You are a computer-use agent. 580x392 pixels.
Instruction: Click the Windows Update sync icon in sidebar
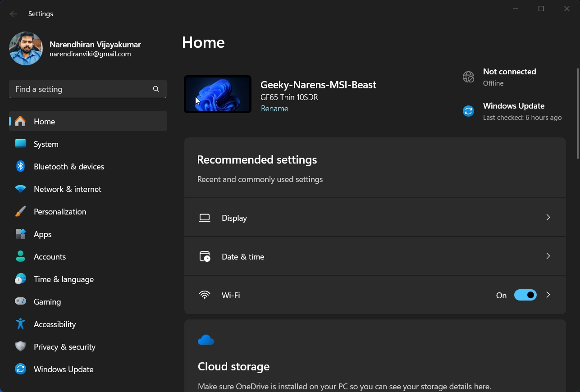(x=20, y=369)
